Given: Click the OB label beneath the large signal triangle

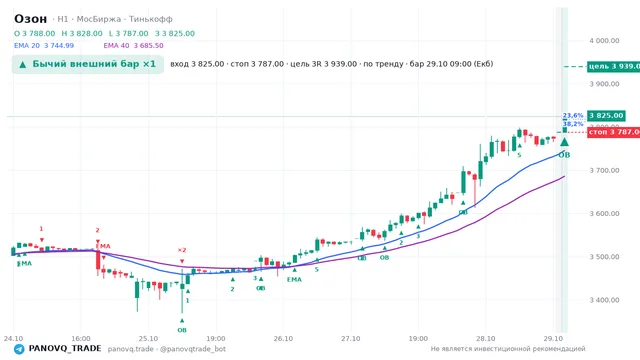Looking at the screenshot, I should [564, 155].
